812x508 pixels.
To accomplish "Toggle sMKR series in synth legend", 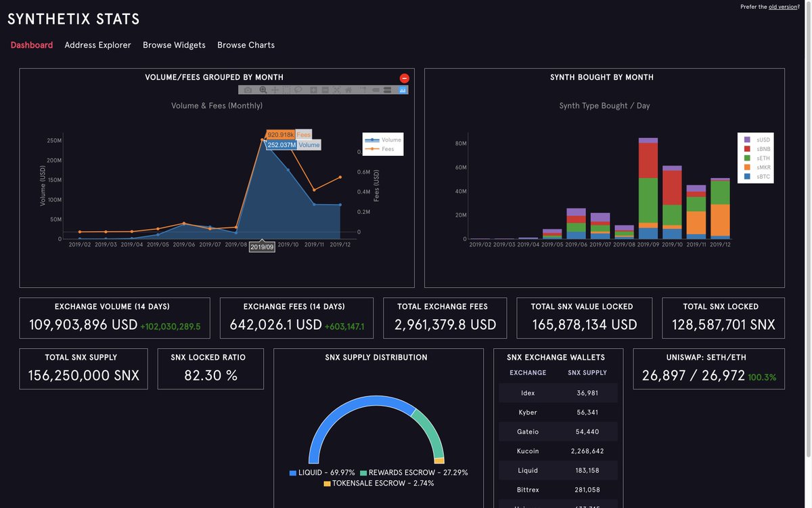I will pos(757,167).
